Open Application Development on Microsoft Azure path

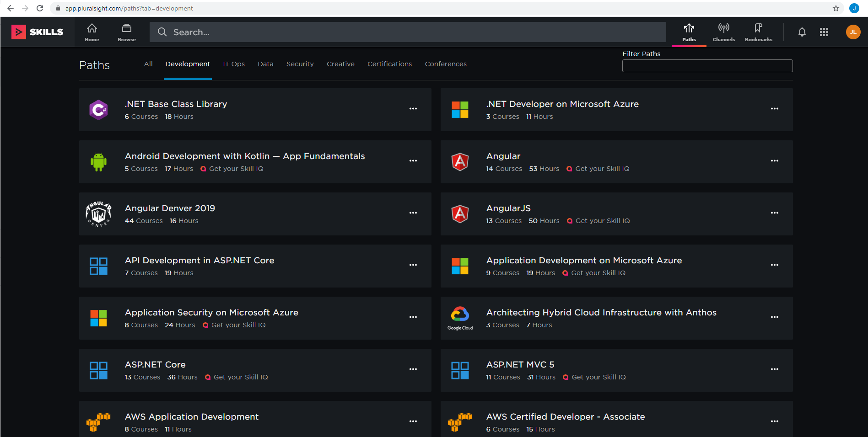tap(584, 261)
